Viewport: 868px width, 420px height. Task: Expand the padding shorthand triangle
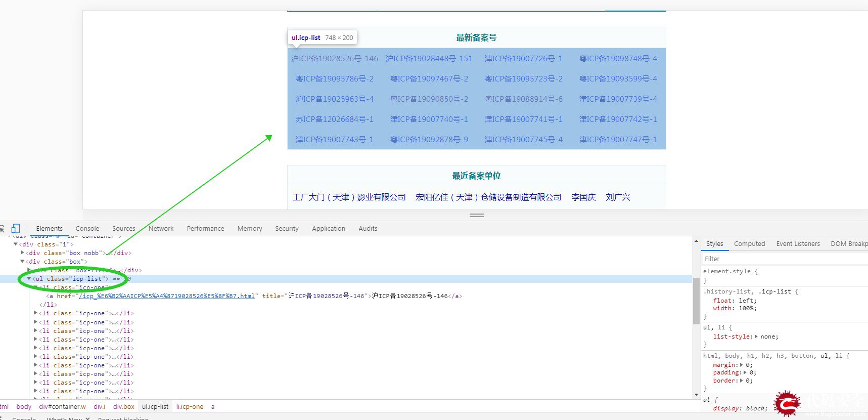tap(745, 373)
